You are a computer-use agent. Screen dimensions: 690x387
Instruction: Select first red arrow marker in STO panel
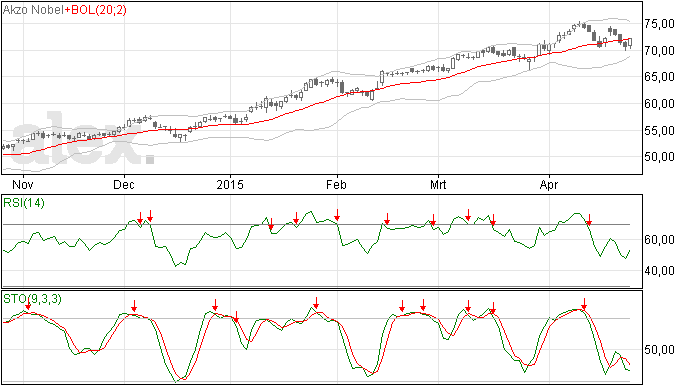point(28,304)
